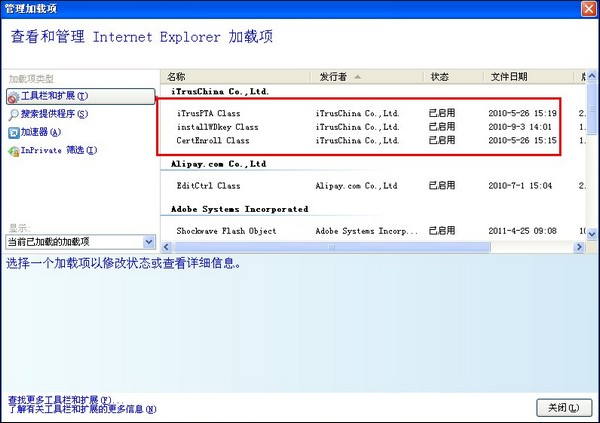Image resolution: width=600 pixels, height=423 pixels.
Task: Sort by the 文件日期 column header
Action: click(510, 76)
